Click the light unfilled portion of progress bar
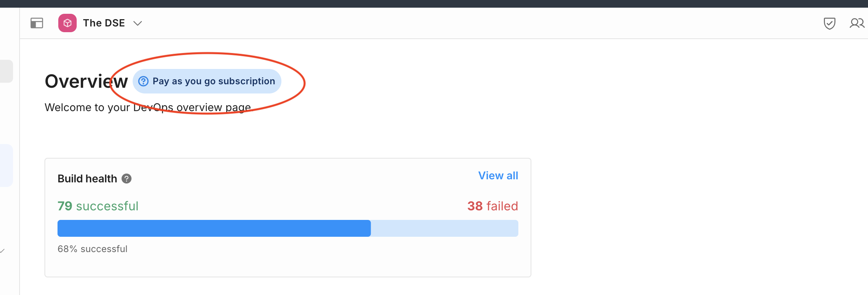 (444, 228)
